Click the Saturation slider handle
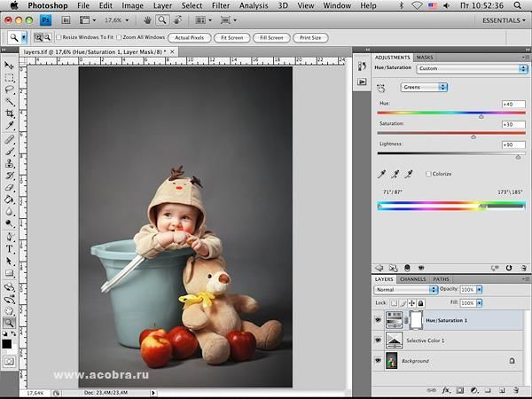 (473, 137)
